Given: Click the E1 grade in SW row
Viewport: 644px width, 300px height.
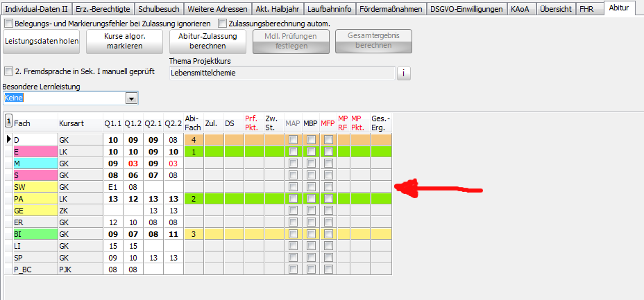Looking at the screenshot, I should click(x=113, y=187).
